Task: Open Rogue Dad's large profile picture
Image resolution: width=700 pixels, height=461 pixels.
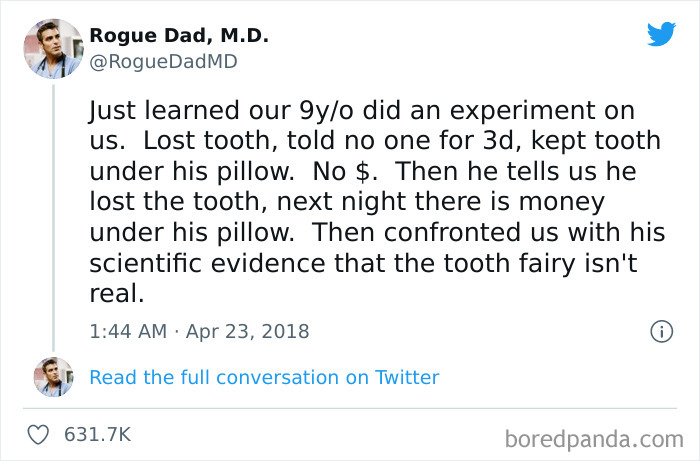Action: (53, 48)
